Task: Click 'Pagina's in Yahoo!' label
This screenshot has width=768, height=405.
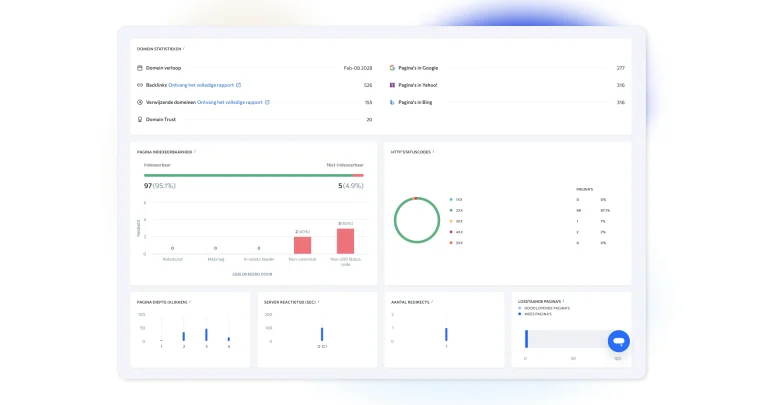Action: (x=417, y=85)
